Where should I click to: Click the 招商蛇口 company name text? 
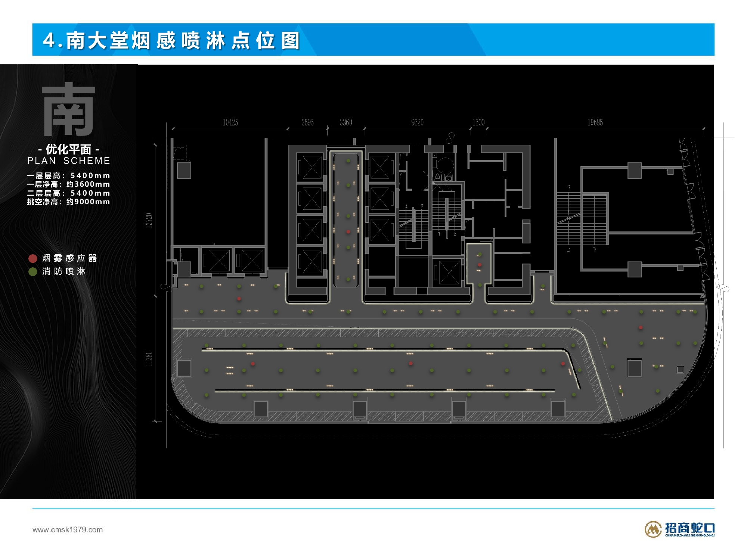[689, 528]
